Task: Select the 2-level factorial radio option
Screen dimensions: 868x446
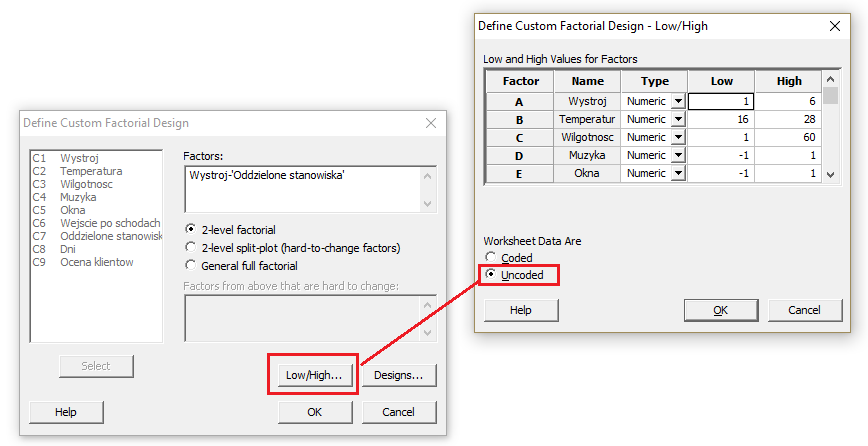Action: (x=191, y=229)
